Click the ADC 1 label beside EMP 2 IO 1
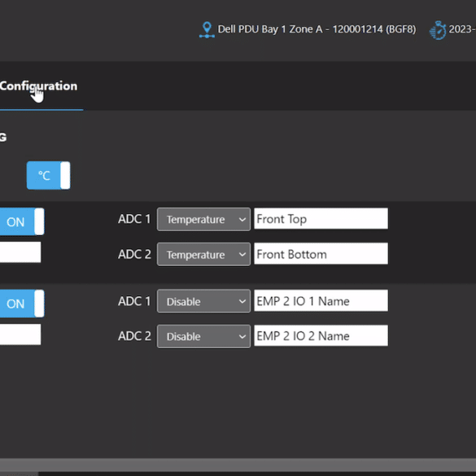Screen dimensions: 476x476 tap(134, 301)
